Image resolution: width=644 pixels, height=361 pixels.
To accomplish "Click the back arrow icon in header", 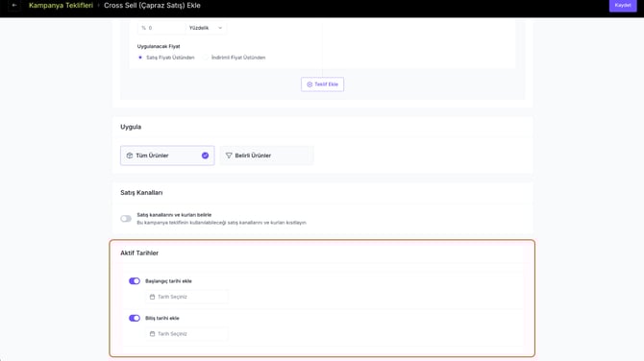I will tap(14, 6).
